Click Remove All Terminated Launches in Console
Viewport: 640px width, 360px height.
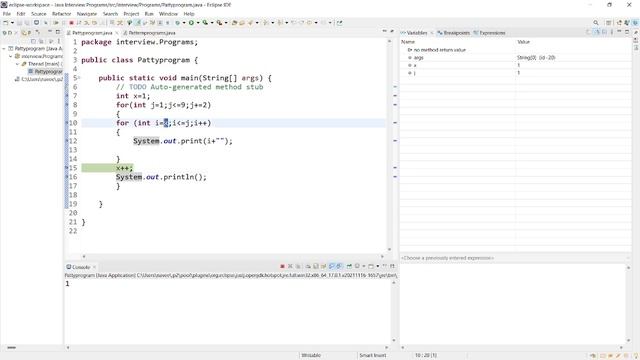point(298,267)
